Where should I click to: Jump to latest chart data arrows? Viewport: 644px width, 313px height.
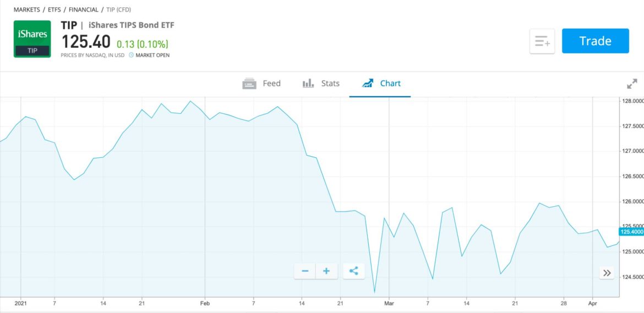point(607,273)
